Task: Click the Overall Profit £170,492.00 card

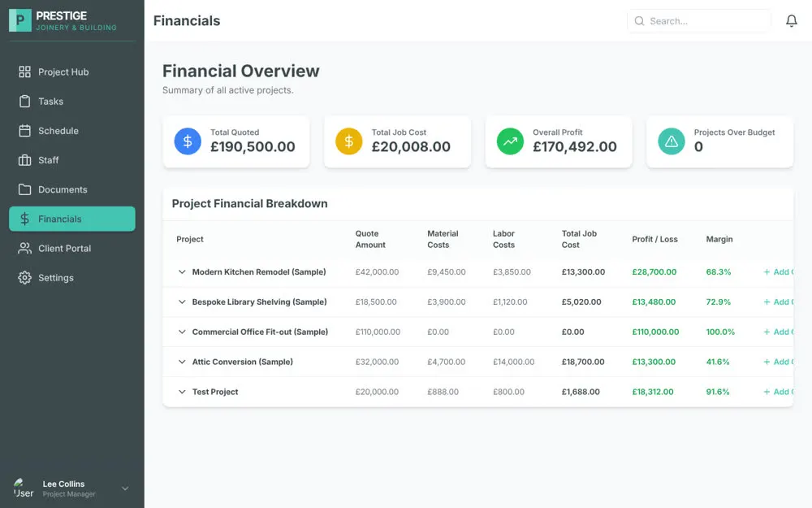Action: tap(559, 141)
